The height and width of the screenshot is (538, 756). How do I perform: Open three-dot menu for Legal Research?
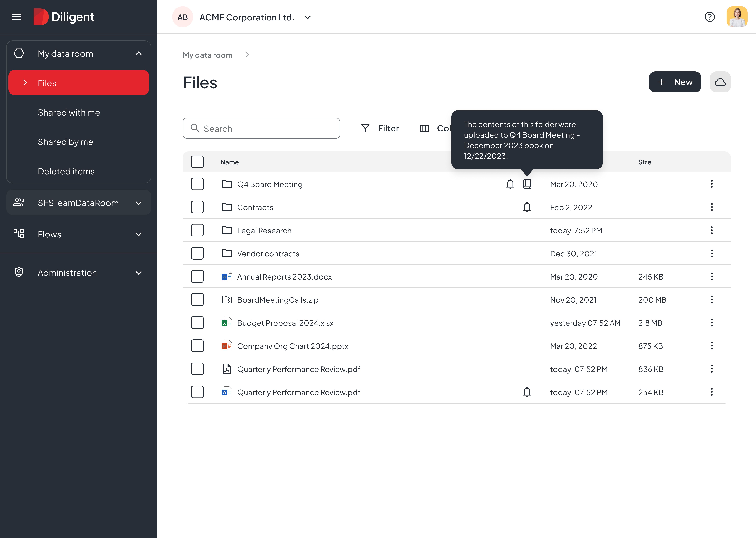[712, 230]
